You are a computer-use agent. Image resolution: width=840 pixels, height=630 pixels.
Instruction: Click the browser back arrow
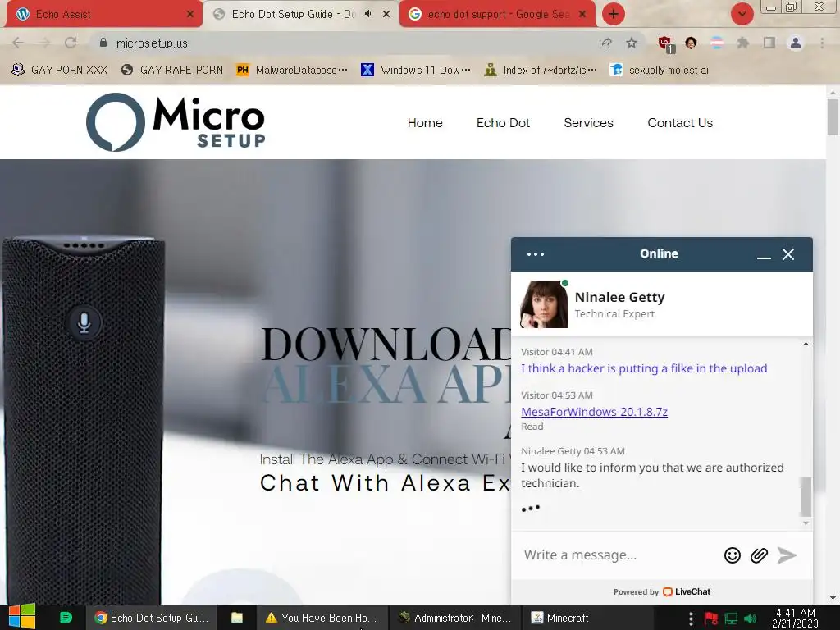pyautogui.click(x=18, y=43)
